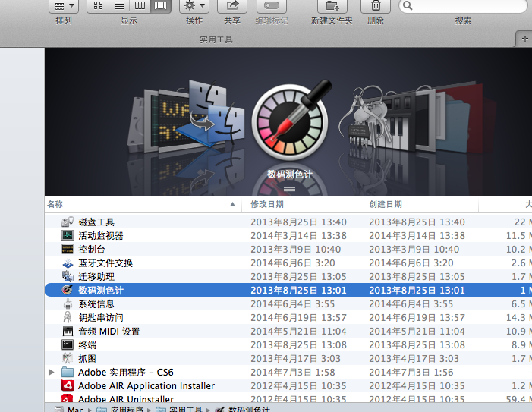
Task: Add a new tab with plus button
Action: click(x=524, y=39)
